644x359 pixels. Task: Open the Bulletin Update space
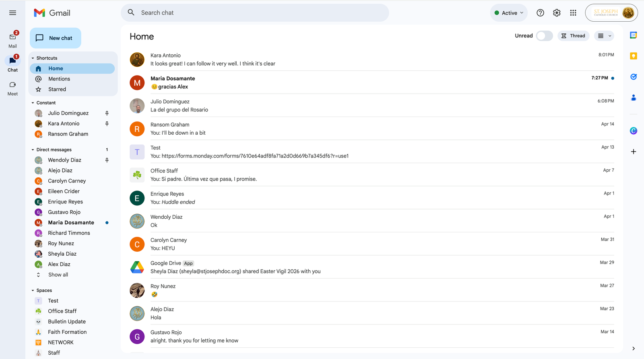pyautogui.click(x=72, y=322)
